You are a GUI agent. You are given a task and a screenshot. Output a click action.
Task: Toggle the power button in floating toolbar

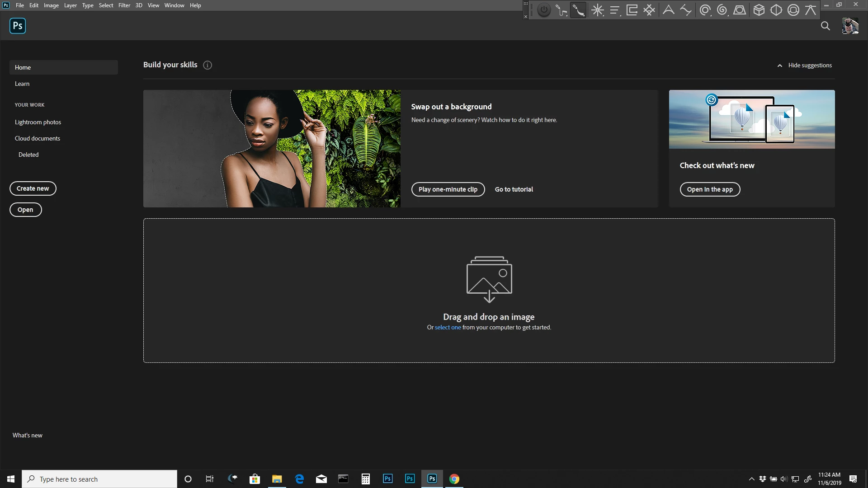(x=544, y=10)
